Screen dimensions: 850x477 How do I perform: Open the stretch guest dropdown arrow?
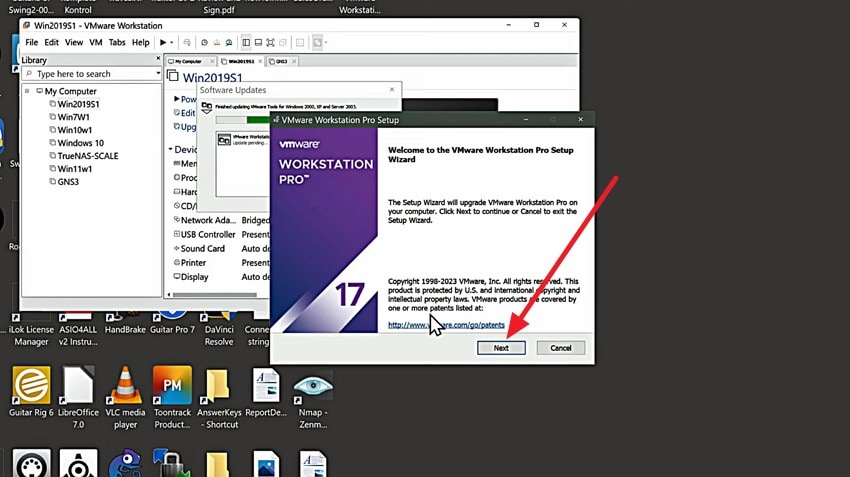(x=326, y=42)
